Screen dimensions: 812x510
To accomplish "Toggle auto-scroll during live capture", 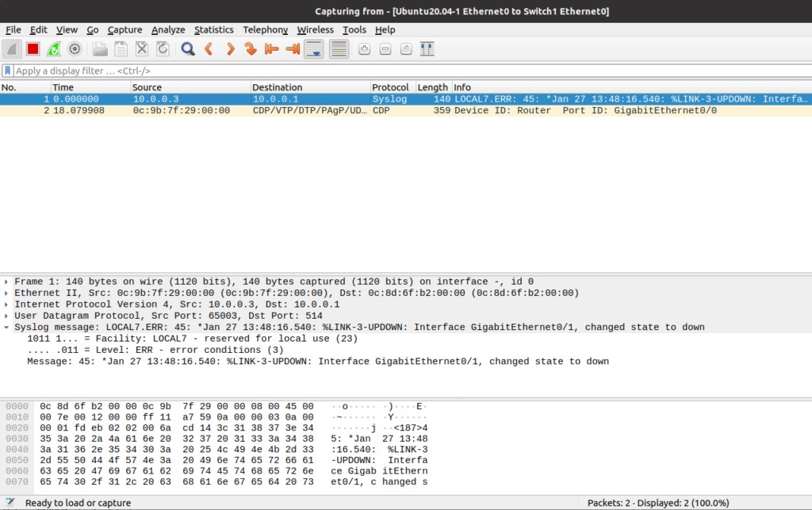I will coord(313,49).
